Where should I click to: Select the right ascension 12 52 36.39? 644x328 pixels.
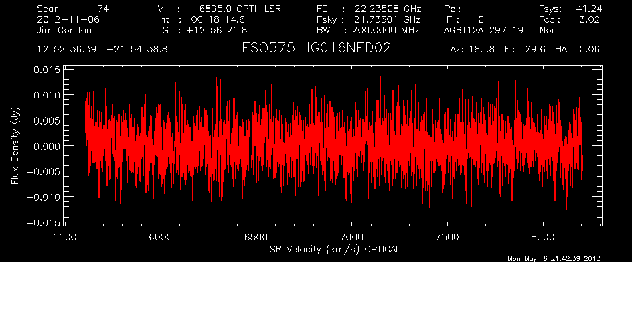67,49
